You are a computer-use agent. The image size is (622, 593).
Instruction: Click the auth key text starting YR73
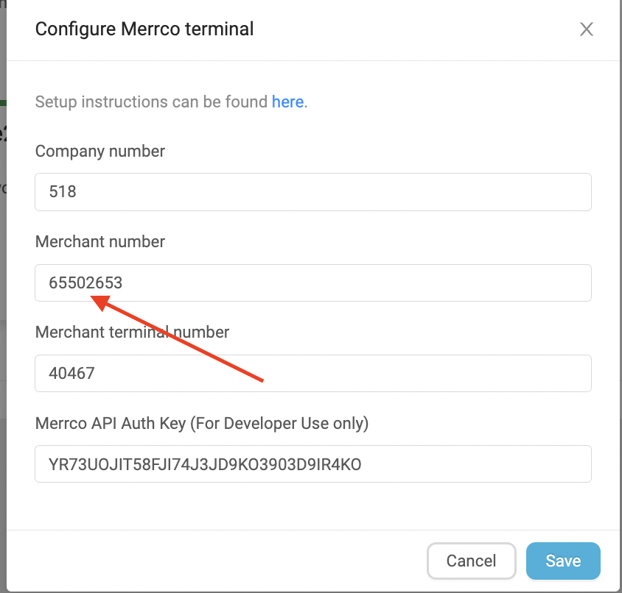tap(204, 464)
